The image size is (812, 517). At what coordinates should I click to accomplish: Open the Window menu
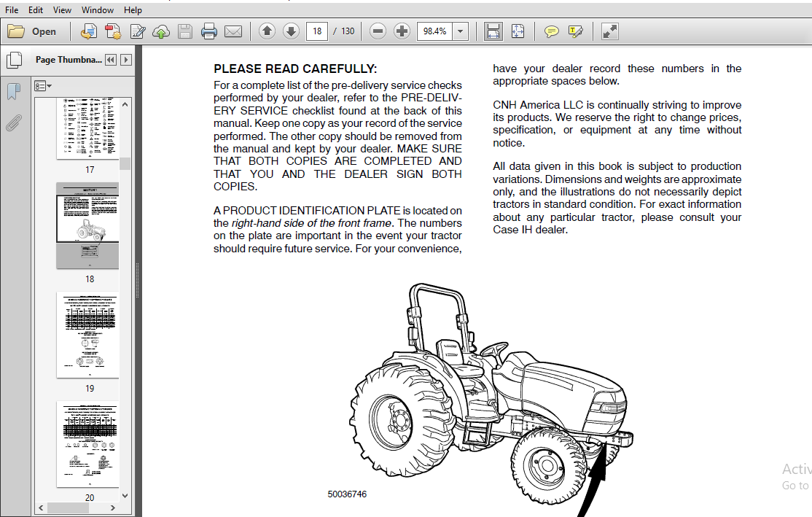(x=98, y=9)
